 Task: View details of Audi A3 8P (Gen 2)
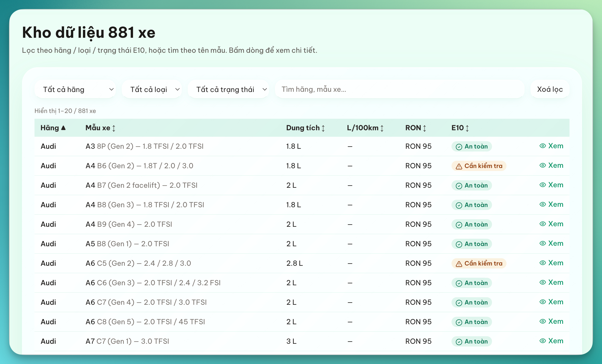(551, 146)
